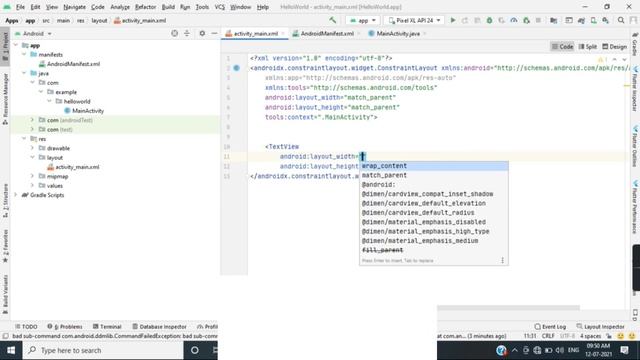
Task: Open the Database Inspector tool window
Action: point(160,327)
